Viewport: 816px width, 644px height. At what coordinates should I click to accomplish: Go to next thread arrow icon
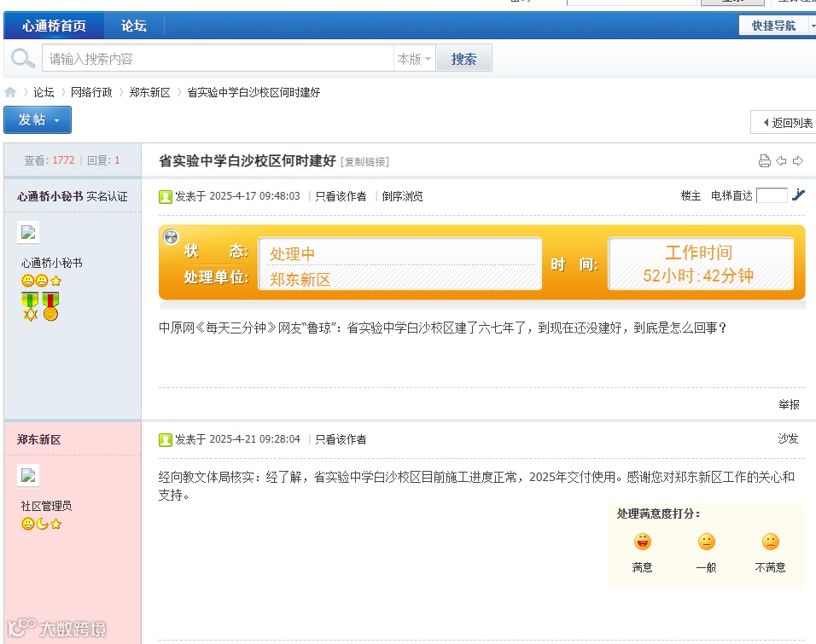798,160
